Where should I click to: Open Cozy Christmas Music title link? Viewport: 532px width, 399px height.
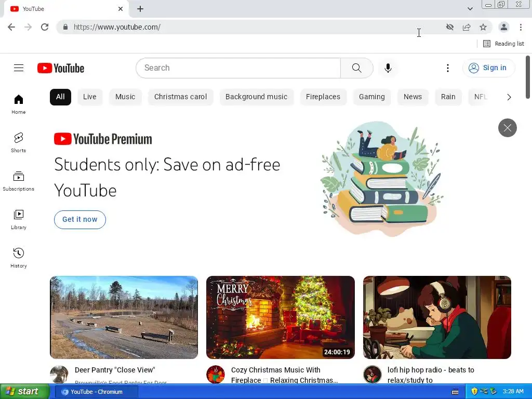point(284,375)
